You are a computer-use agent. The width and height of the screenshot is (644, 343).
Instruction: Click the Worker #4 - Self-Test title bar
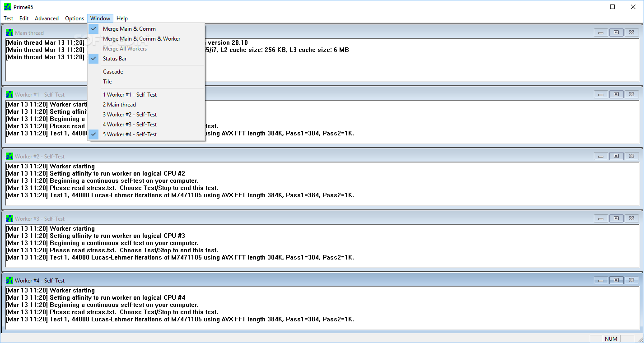(x=322, y=280)
